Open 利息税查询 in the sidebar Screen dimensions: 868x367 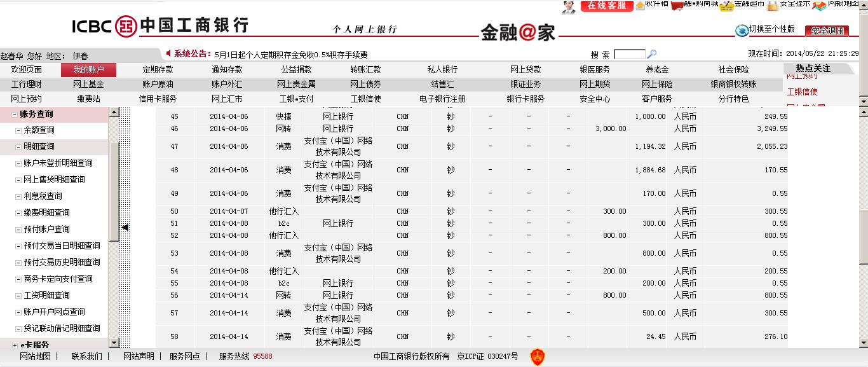[x=43, y=196]
